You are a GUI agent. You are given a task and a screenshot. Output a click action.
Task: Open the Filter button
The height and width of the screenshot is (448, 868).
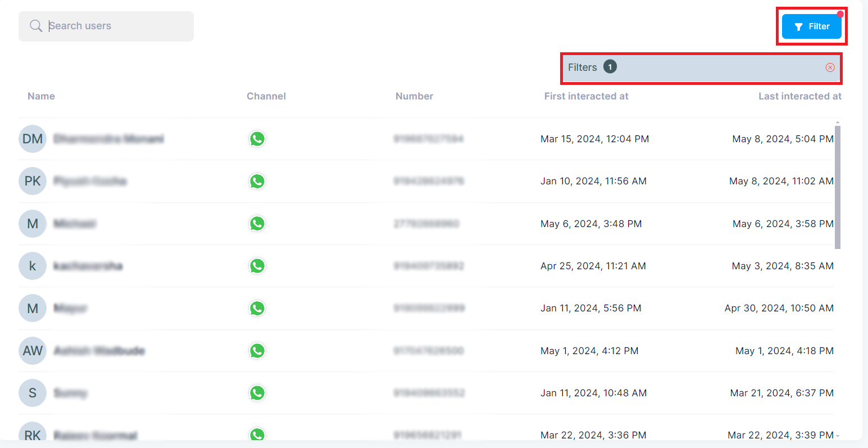pyautogui.click(x=812, y=26)
